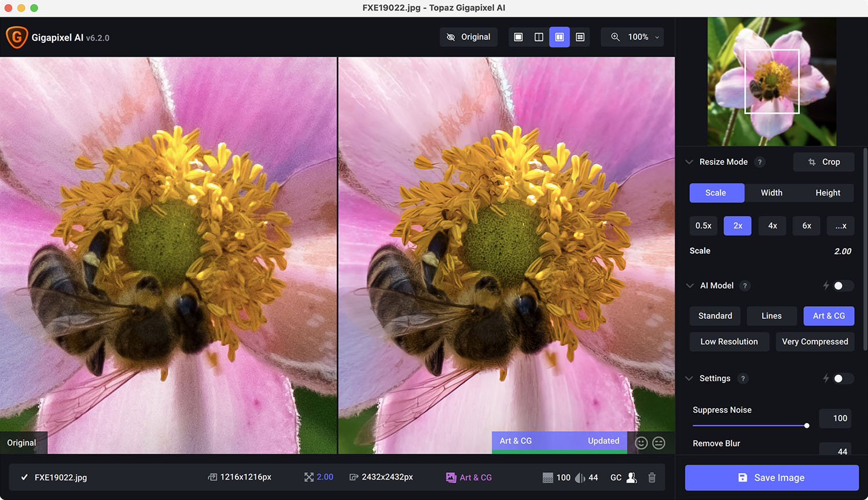Toggle the checkmark next to FXE19022.jpg
Image resolution: width=868 pixels, height=500 pixels.
(x=24, y=477)
